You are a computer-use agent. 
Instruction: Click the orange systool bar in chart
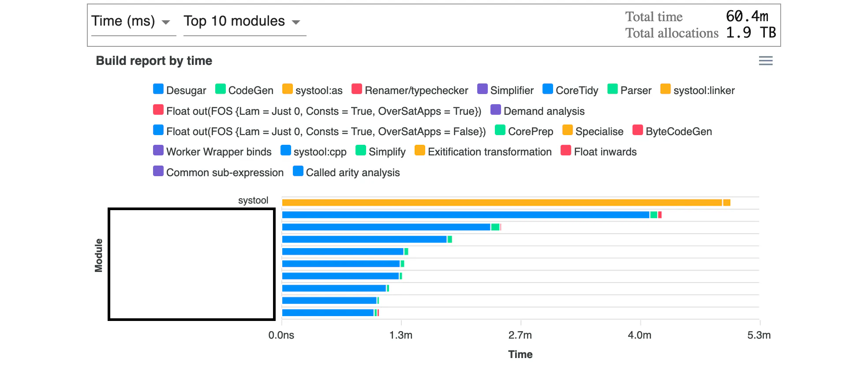click(501, 203)
